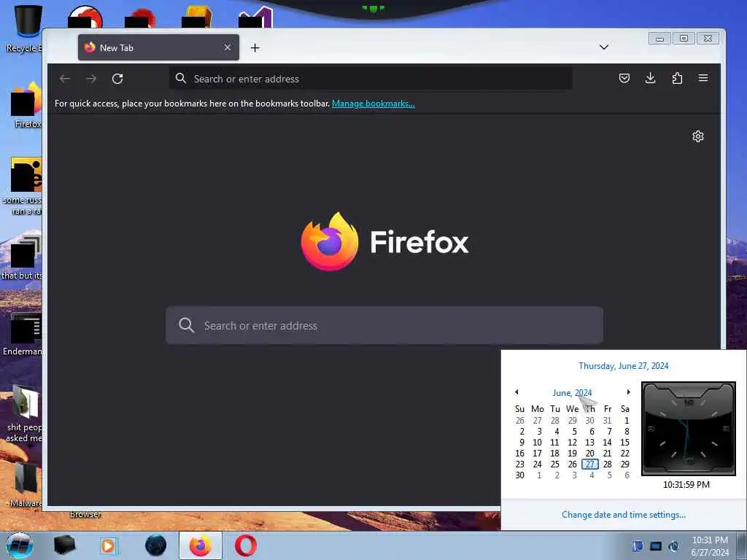Click the Firefox back arrow button
Image resolution: width=747 pixels, height=560 pixels.
(65, 79)
